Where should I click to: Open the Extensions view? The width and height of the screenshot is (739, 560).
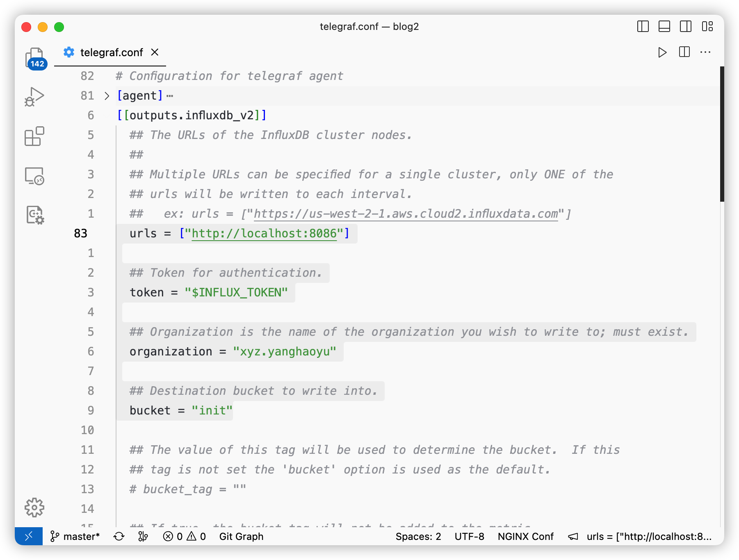[34, 136]
